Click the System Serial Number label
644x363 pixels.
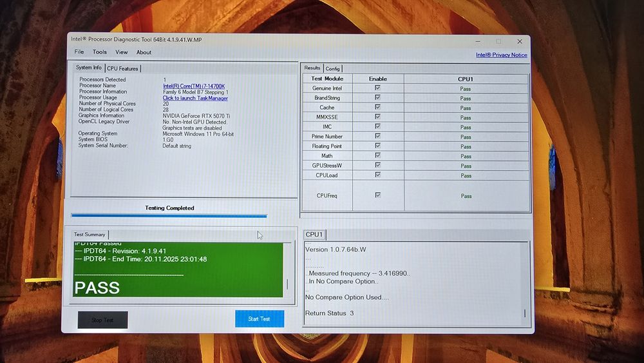103,146
